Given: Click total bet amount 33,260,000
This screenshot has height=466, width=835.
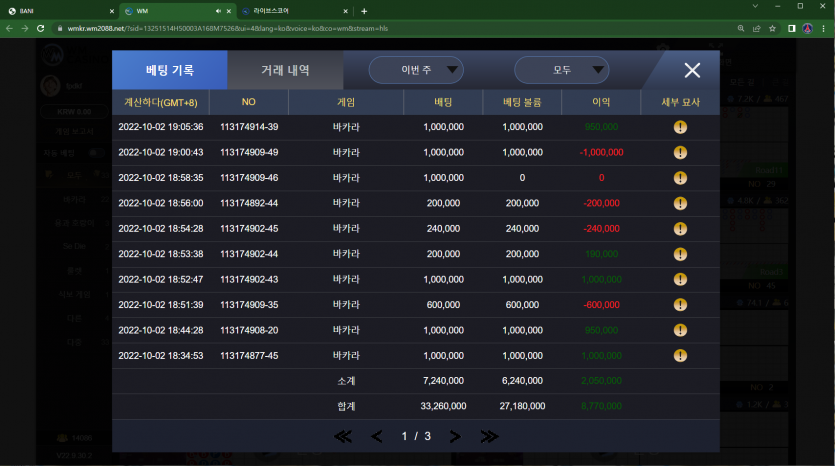Looking at the screenshot, I should point(443,406).
